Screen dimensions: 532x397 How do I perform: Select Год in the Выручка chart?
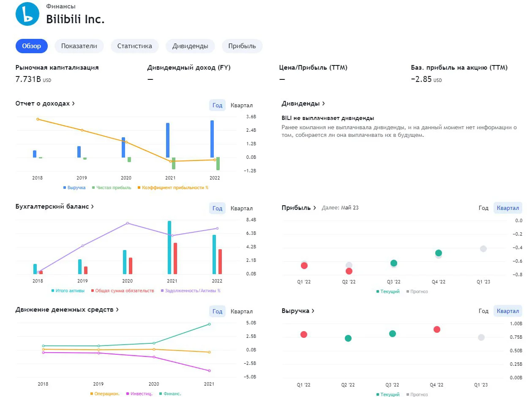483,311
